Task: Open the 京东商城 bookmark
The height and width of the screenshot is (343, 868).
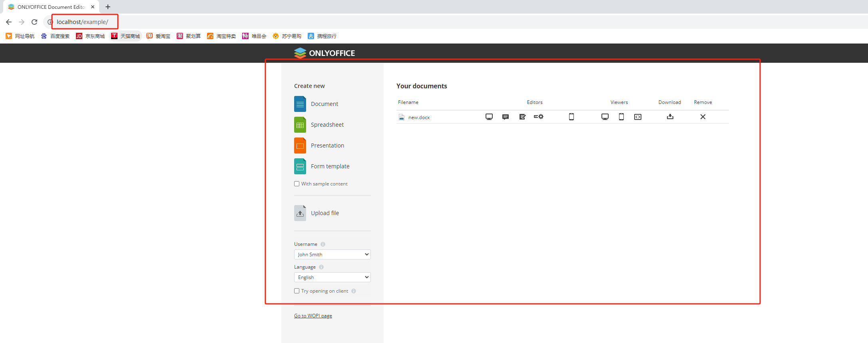Action: point(90,36)
